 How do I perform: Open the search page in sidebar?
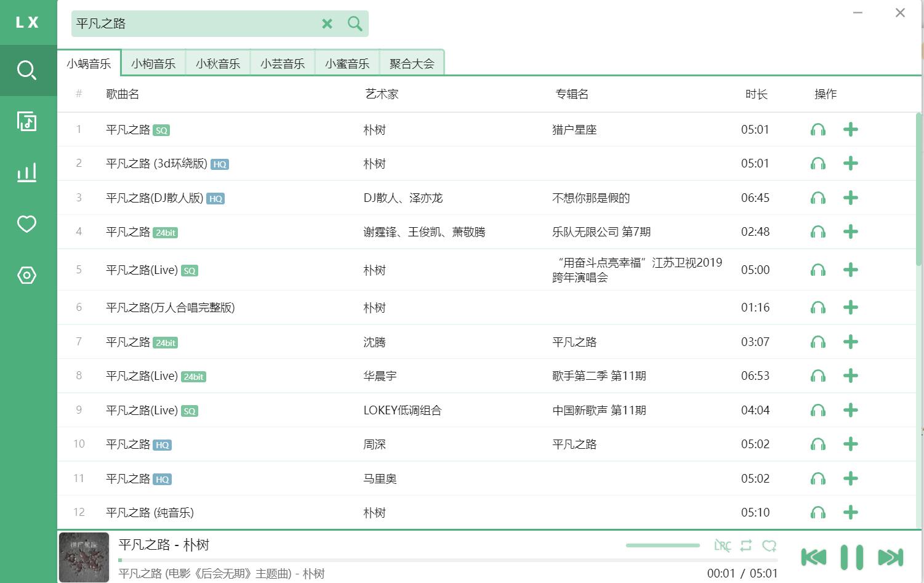pos(27,70)
